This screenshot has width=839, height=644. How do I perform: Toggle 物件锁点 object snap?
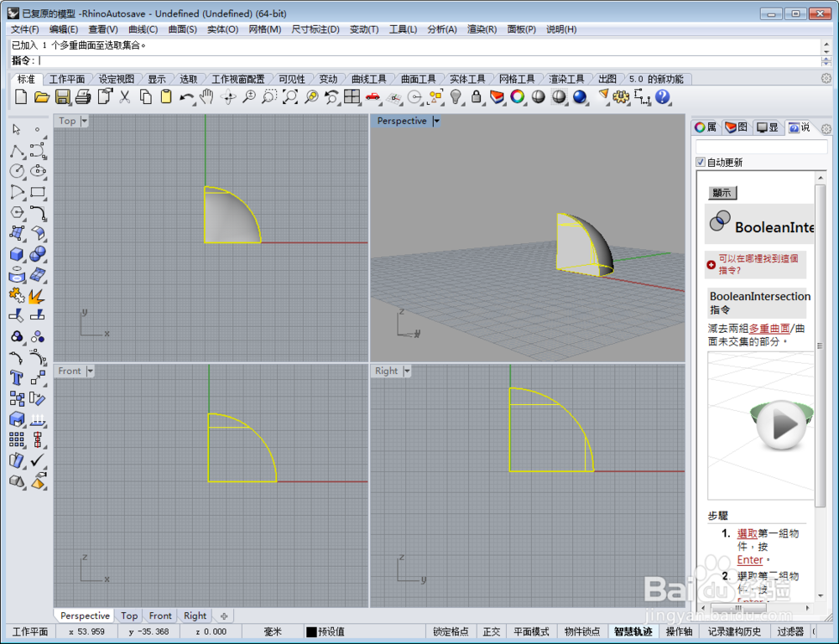[582, 631]
